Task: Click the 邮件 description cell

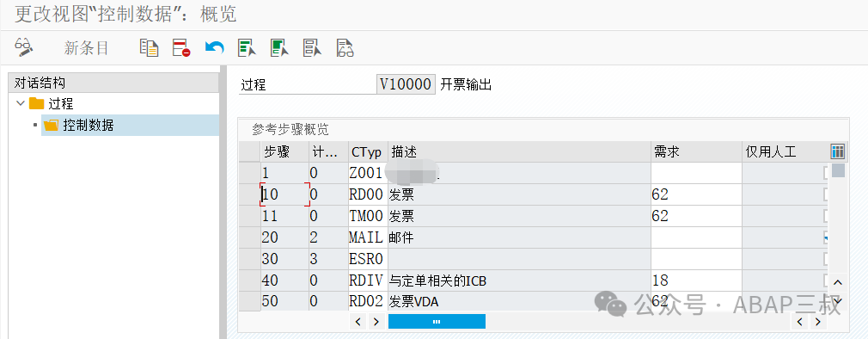Action: 519,237
